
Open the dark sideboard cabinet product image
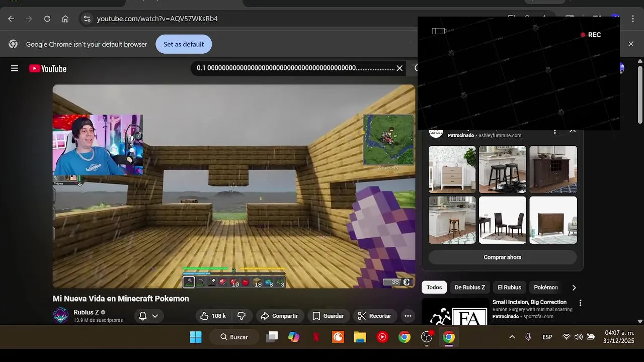tap(553, 169)
